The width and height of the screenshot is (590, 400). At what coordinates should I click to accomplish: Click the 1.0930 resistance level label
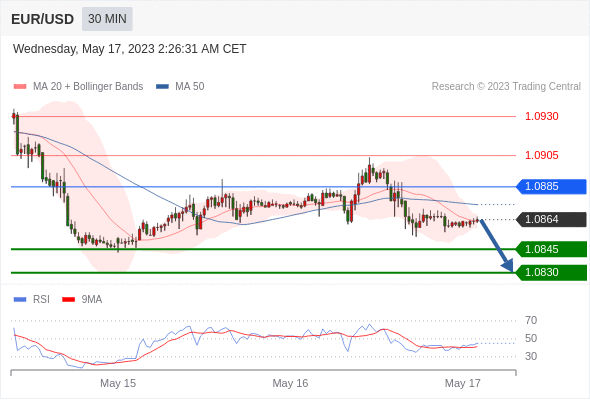541,116
